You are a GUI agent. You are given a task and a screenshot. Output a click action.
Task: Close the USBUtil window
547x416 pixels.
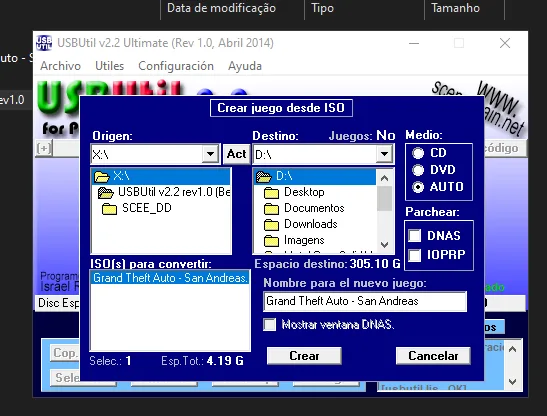[x=505, y=43]
